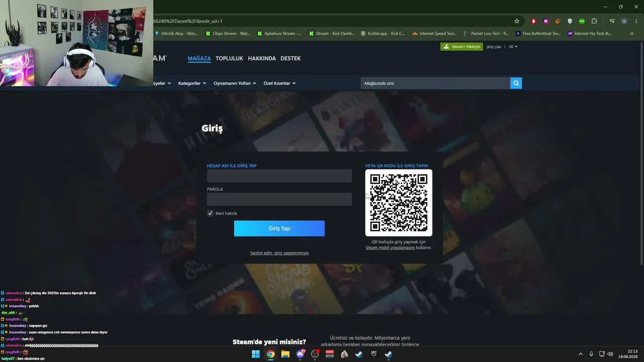The height and width of the screenshot is (362, 644).
Task: Open the taskbar clock and date
Action: [627, 354]
